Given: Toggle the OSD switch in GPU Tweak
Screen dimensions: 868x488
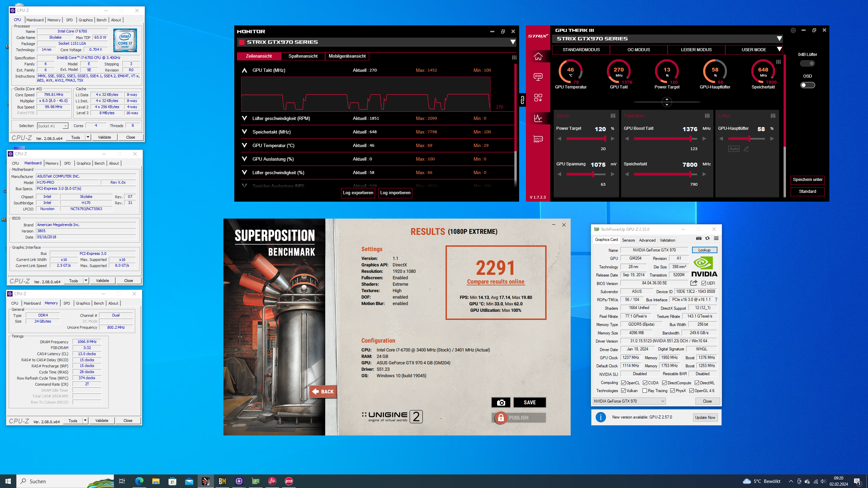Looking at the screenshot, I should (x=807, y=85).
